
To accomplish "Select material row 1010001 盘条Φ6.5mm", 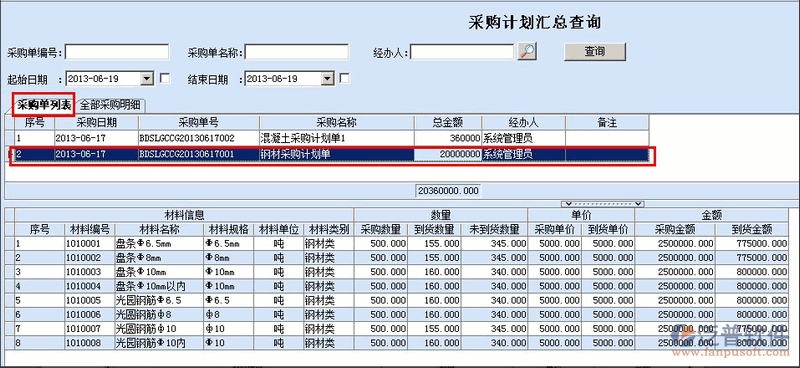I will click(x=402, y=244).
